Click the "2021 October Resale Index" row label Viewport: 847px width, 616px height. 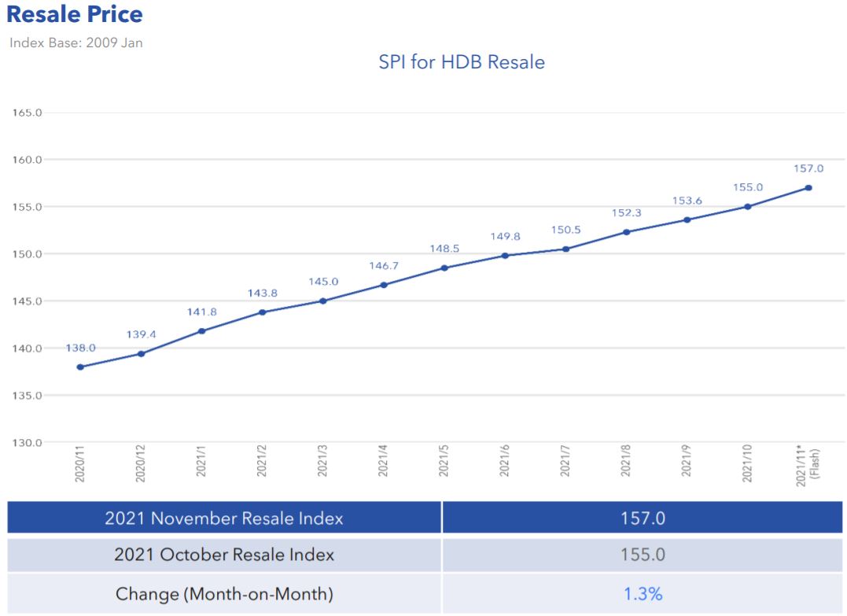[224, 555]
